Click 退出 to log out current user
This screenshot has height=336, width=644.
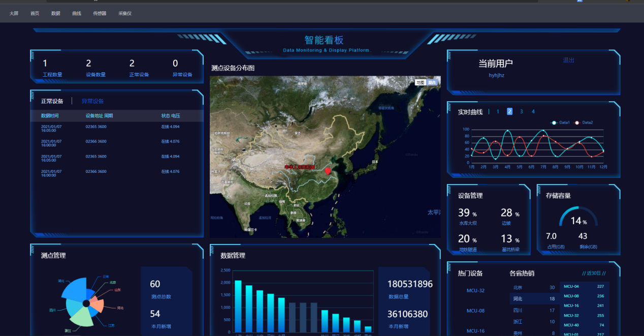point(568,59)
